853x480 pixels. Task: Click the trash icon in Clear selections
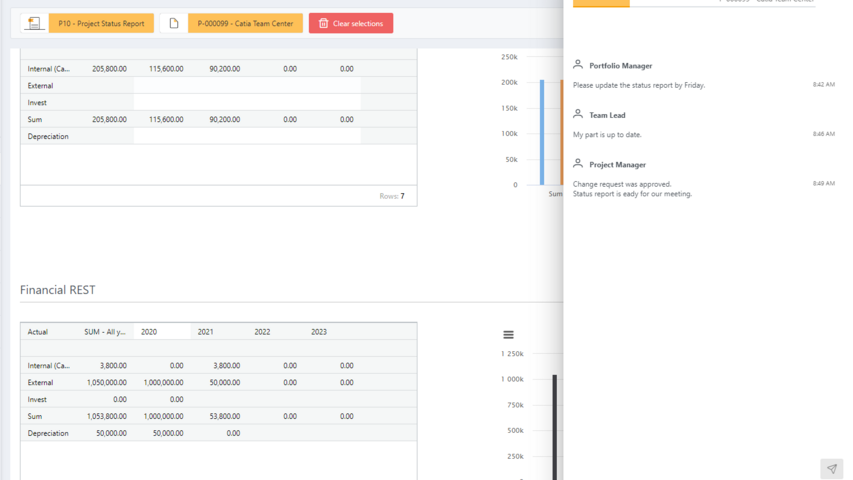[x=323, y=23]
